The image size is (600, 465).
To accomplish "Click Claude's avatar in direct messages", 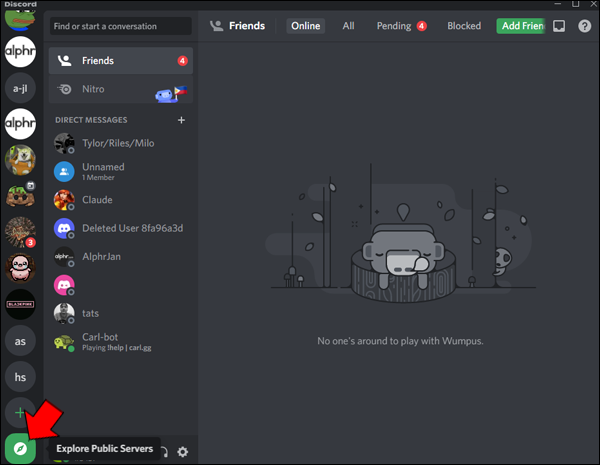I will (64, 200).
